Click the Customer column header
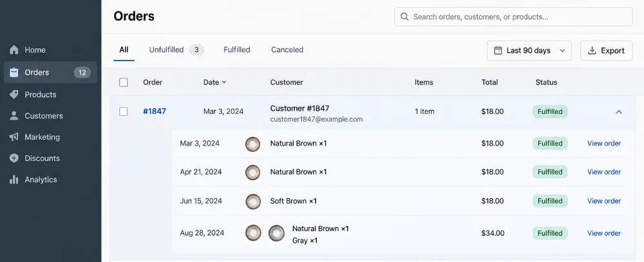 (x=287, y=82)
